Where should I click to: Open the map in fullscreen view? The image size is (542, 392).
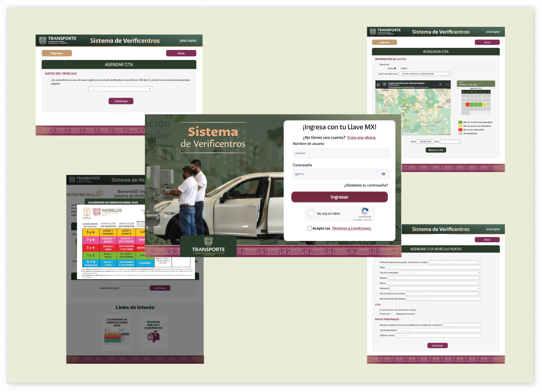[x=448, y=84]
